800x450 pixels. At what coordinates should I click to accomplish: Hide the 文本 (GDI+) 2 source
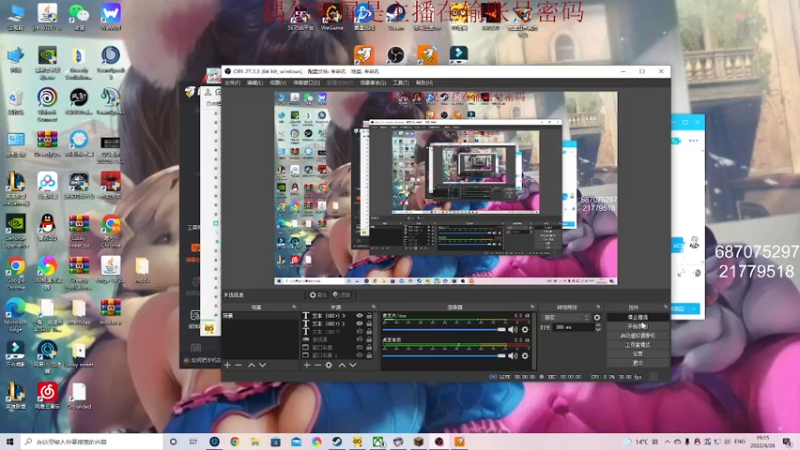(360, 323)
